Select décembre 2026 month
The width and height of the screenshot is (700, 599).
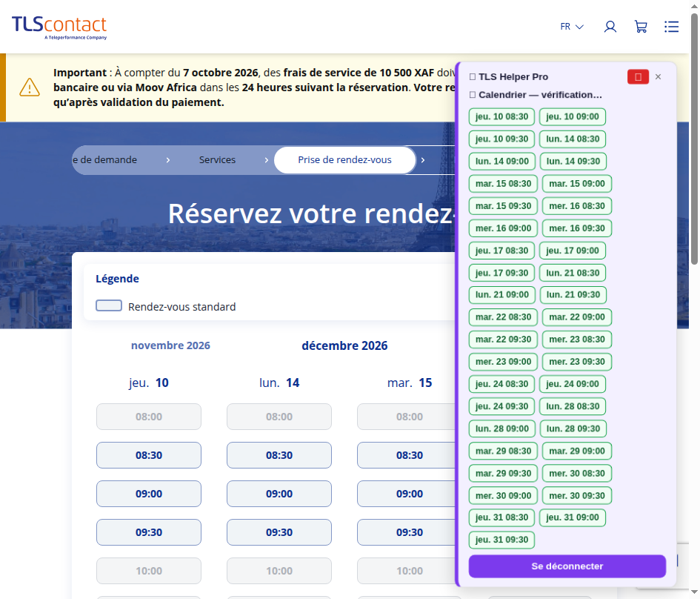pyautogui.click(x=344, y=345)
